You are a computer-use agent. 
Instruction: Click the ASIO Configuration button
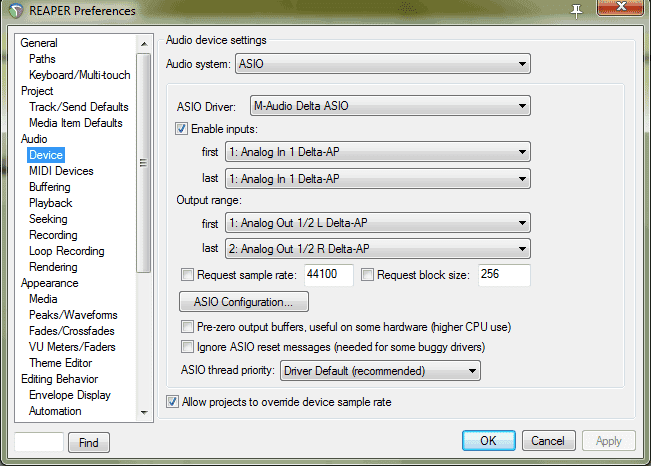244,302
